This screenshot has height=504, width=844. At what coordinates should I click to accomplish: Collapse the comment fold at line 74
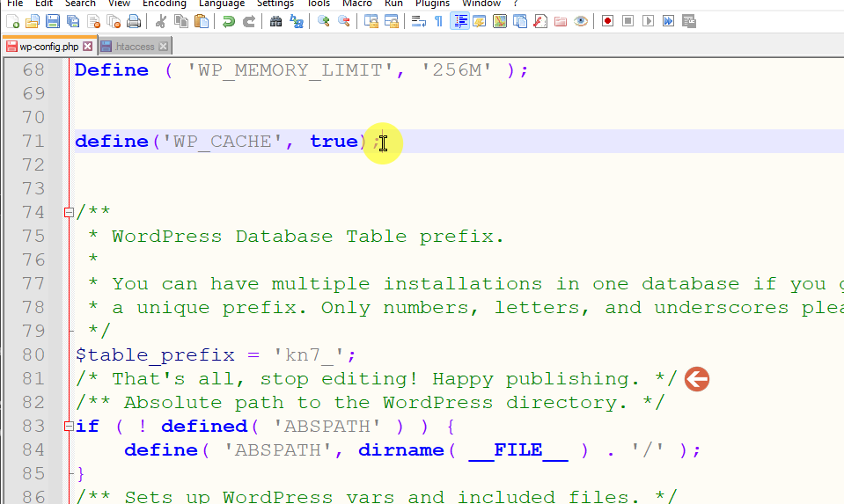(69, 213)
